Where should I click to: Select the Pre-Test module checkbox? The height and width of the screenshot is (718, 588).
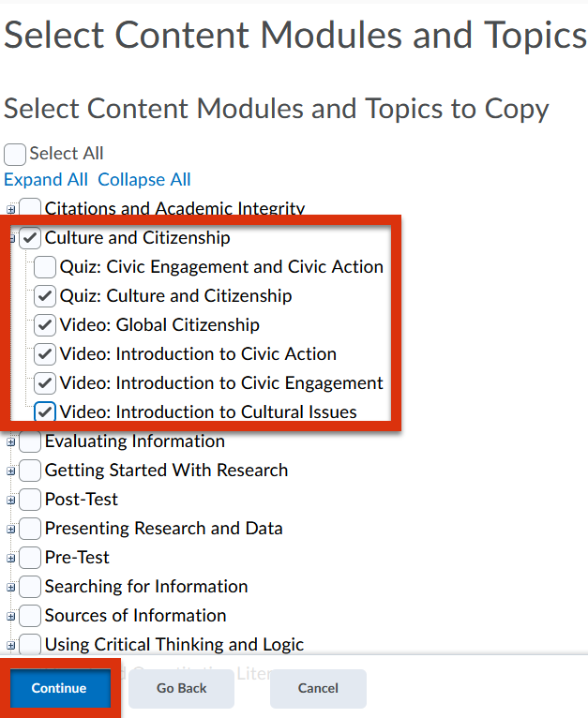(x=30, y=558)
